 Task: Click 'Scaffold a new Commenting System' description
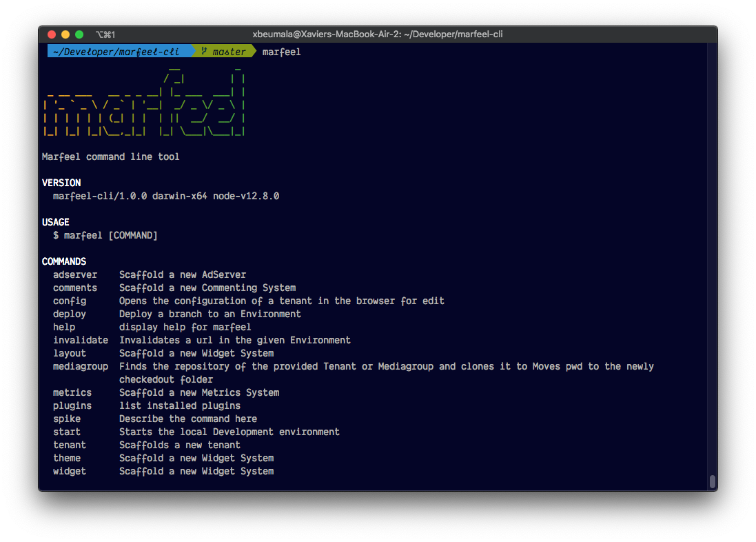coord(207,288)
